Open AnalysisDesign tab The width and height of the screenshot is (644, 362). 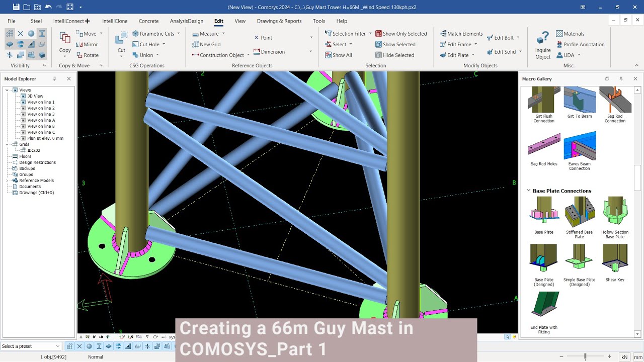[x=187, y=21]
